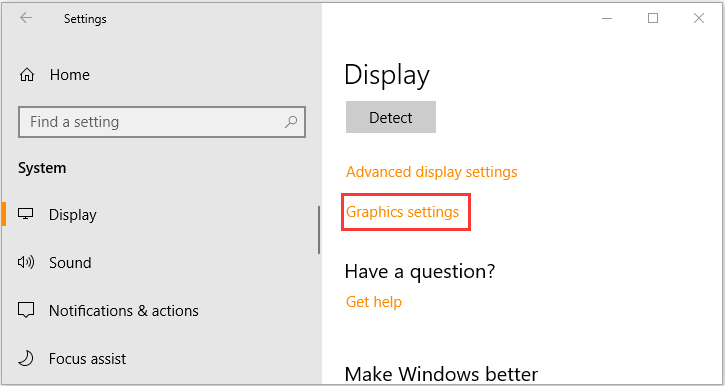This screenshot has height=386, width=725.
Task: Click the sidebar vertical scrollbar
Action: click(x=319, y=230)
